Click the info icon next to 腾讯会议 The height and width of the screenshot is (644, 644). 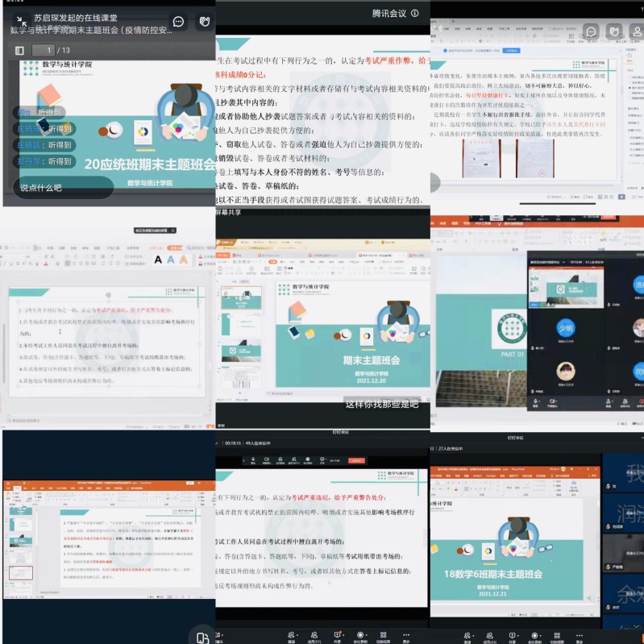(x=415, y=13)
